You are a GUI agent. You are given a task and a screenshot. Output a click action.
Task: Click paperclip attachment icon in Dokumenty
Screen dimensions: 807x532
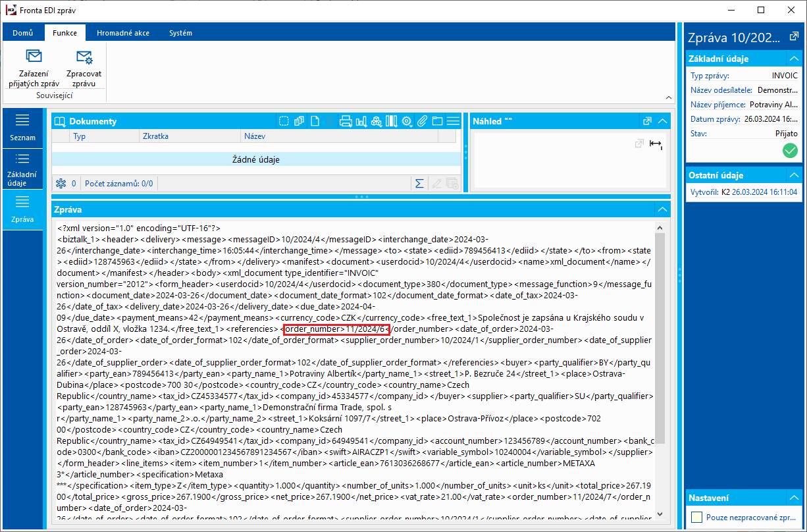[422, 121]
